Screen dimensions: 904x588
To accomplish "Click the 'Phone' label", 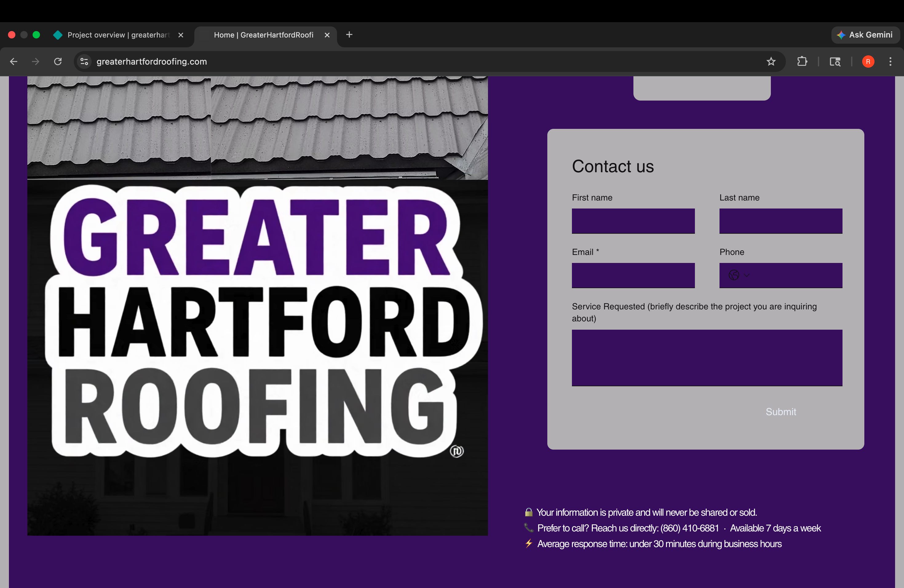I will tap(732, 252).
